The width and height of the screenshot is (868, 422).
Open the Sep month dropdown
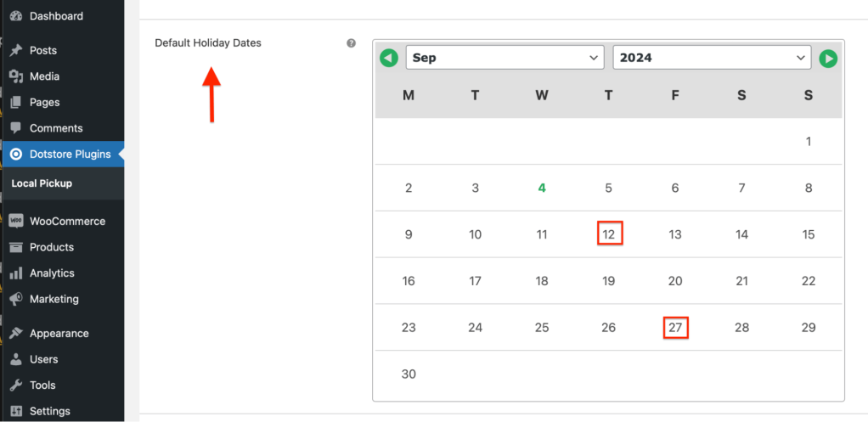pos(504,58)
